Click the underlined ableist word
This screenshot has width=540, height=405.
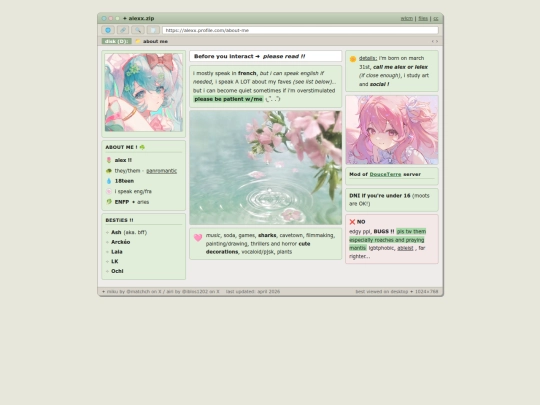[405, 248]
